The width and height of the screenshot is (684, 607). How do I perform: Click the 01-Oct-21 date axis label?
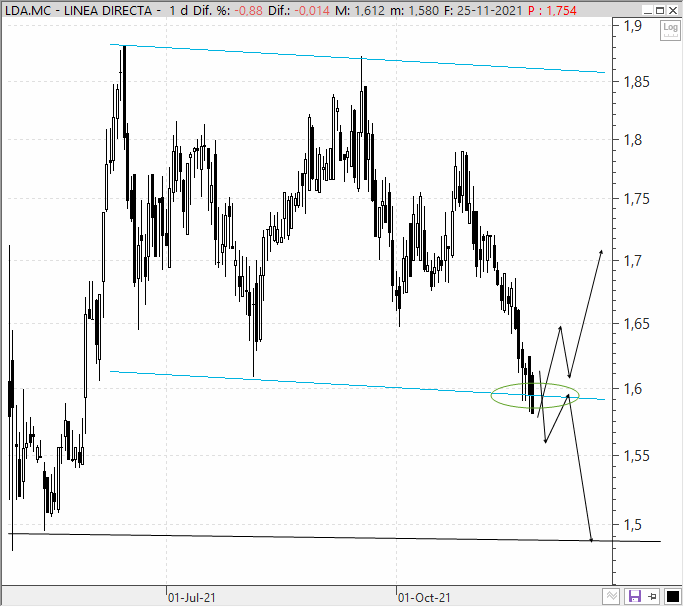(x=424, y=597)
